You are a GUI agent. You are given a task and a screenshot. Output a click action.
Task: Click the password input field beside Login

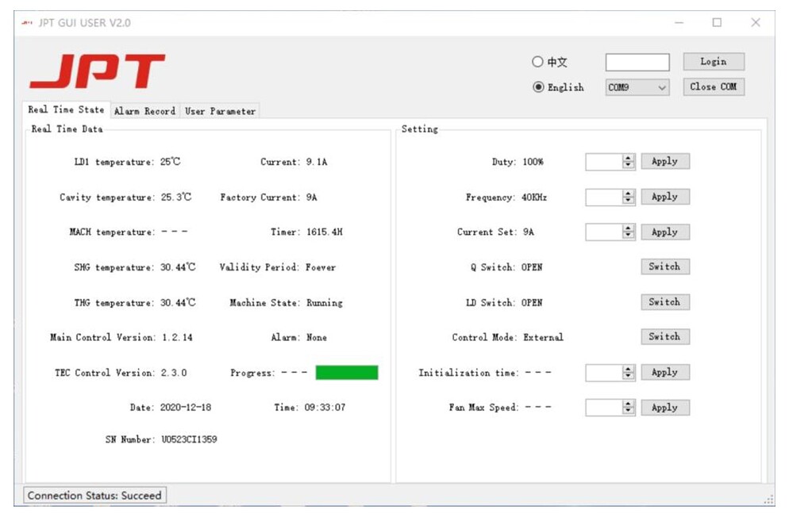tap(637, 62)
